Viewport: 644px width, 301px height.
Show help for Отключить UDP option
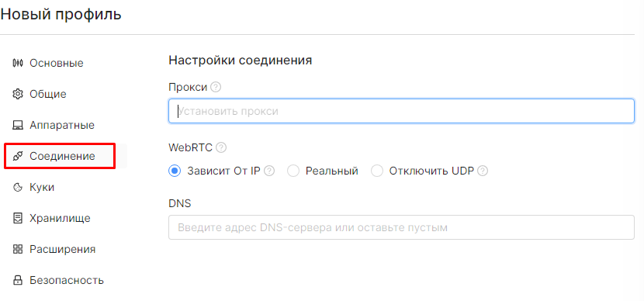[x=483, y=171]
